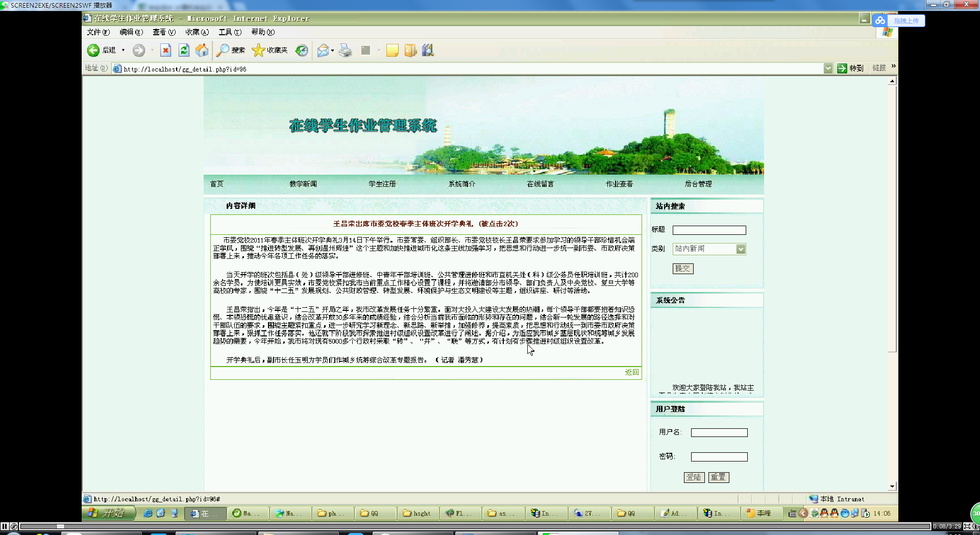Click the 登陆 login button
Viewport: 980px width, 535px height.
click(x=694, y=477)
